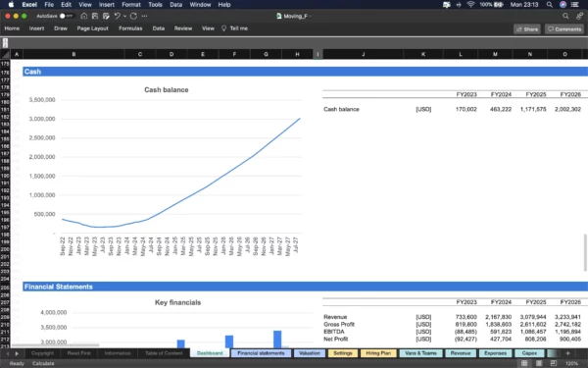Image resolution: width=588 pixels, height=368 pixels.
Task: Open the Window menu in menu bar
Action: point(200,5)
